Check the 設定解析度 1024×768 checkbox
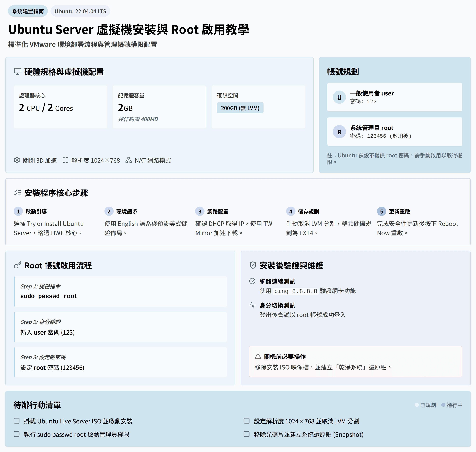The height and width of the screenshot is (452, 476). point(247,421)
